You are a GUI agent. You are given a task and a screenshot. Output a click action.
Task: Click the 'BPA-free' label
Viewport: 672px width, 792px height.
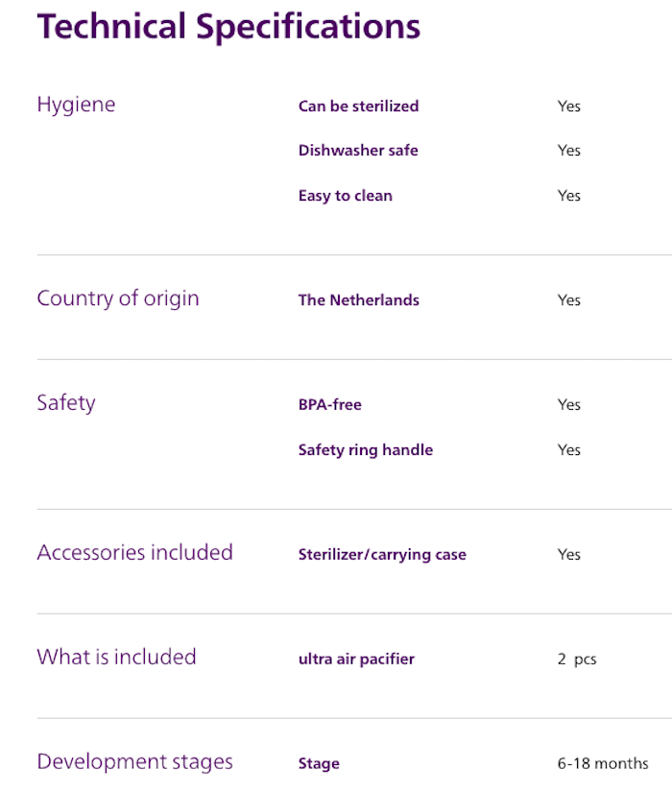tap(331, 405)
